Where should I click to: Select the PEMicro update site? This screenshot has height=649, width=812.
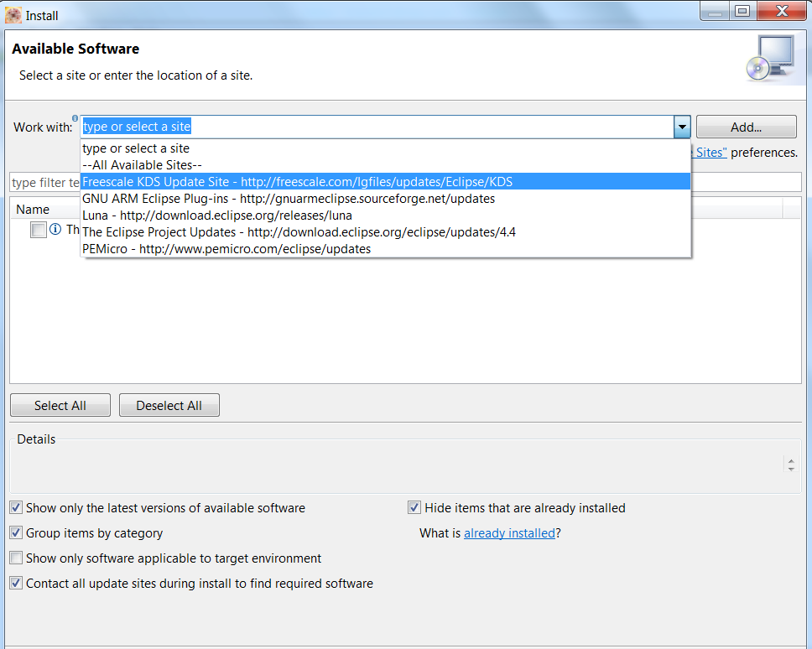(x=386, y=249)
